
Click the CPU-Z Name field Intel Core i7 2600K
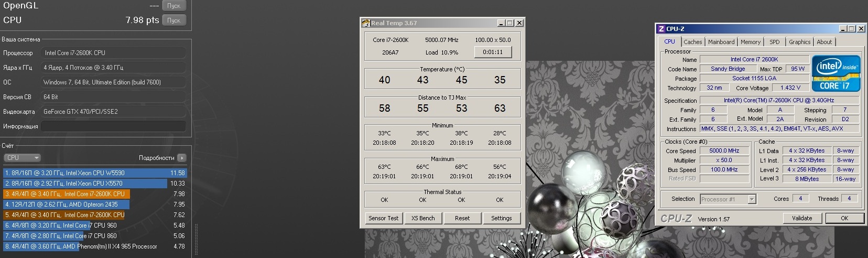click(754, 59)
